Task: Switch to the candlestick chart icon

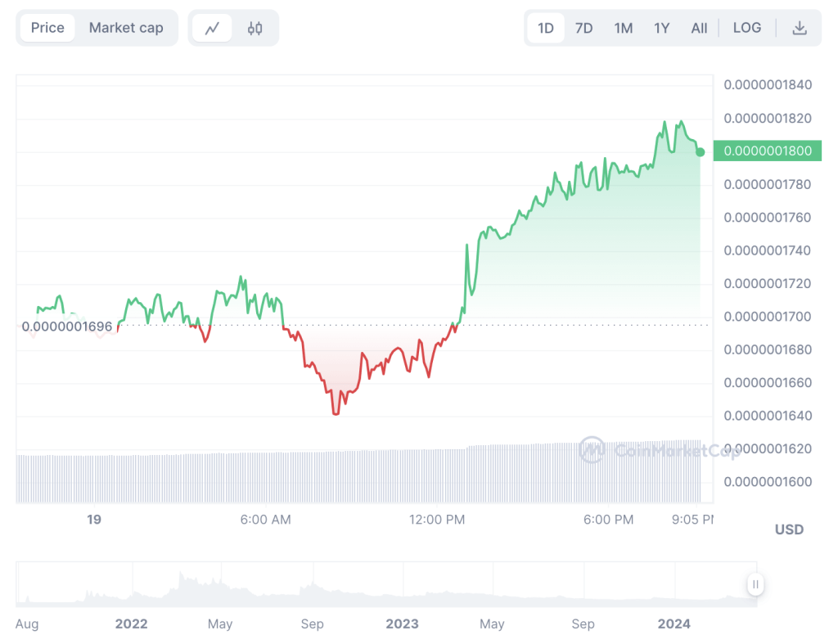Action: [255, 28]
